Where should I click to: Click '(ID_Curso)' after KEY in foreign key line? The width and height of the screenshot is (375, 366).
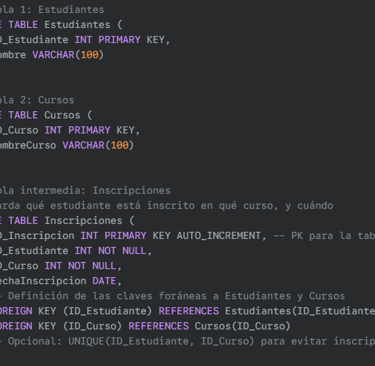[x=92, y=326]
